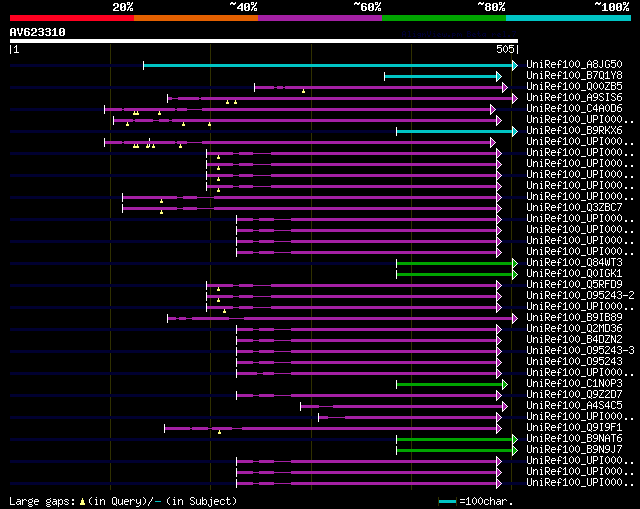Select the green alignment bar for UniRef100_B9NAT6
This screenshot has width=640, height=509.
(457, 440)
